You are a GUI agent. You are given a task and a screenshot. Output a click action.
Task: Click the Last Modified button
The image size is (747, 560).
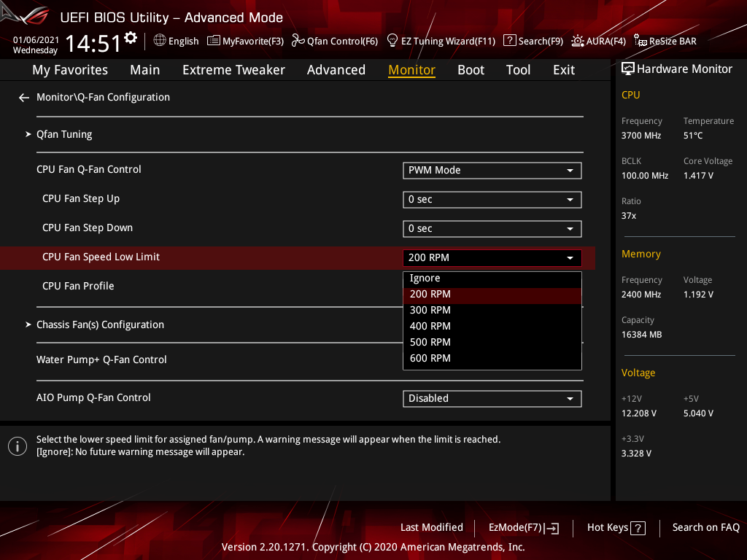432,528
